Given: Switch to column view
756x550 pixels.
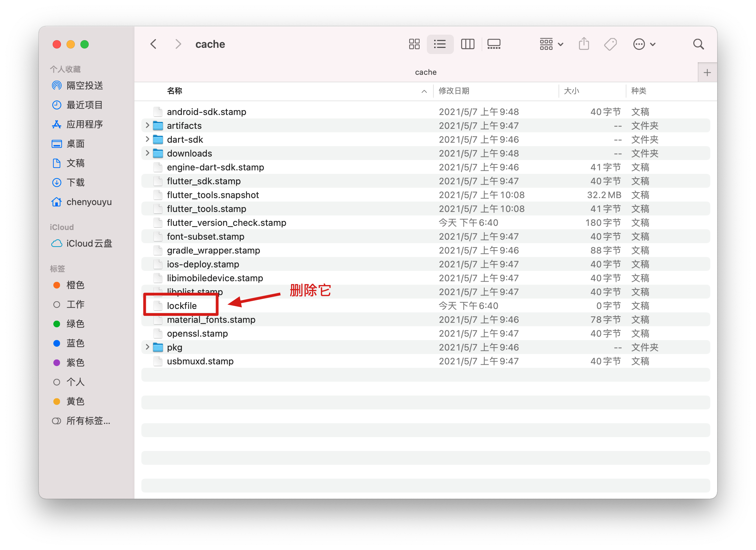Looking at the screenshot, I should pyautogui.click(x=467, y=44).
